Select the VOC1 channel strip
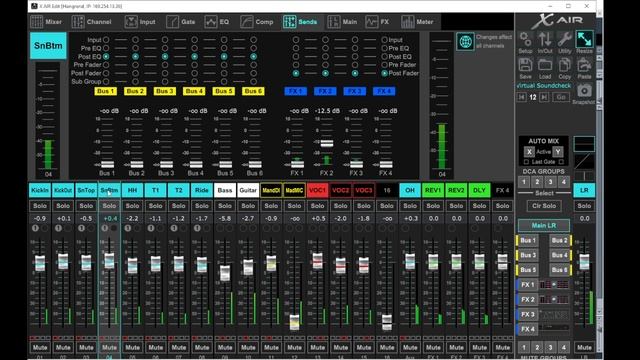This screenshot has width=640, height=360. (318, 190)
